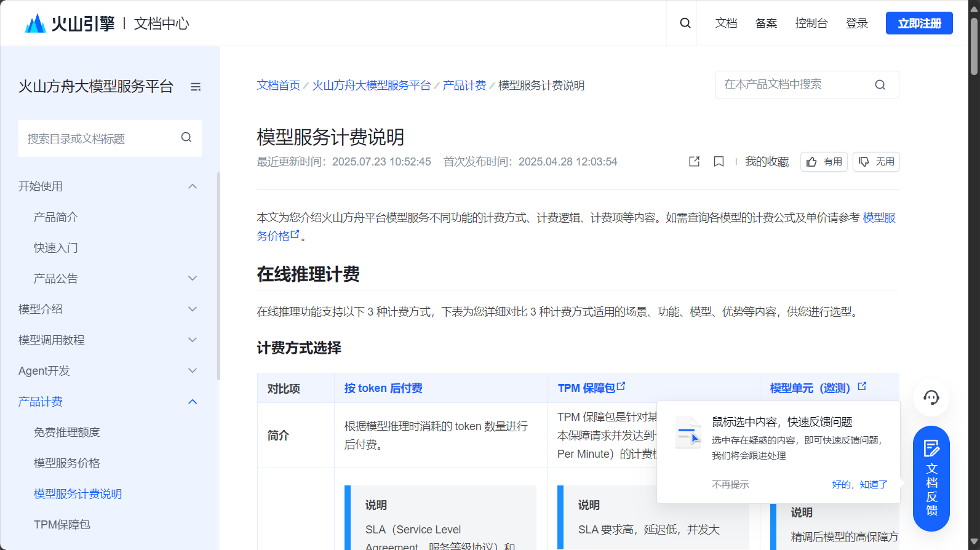Collapse the 产品计费 section
This screenshot has width=980, height=550.
(193, 402)
